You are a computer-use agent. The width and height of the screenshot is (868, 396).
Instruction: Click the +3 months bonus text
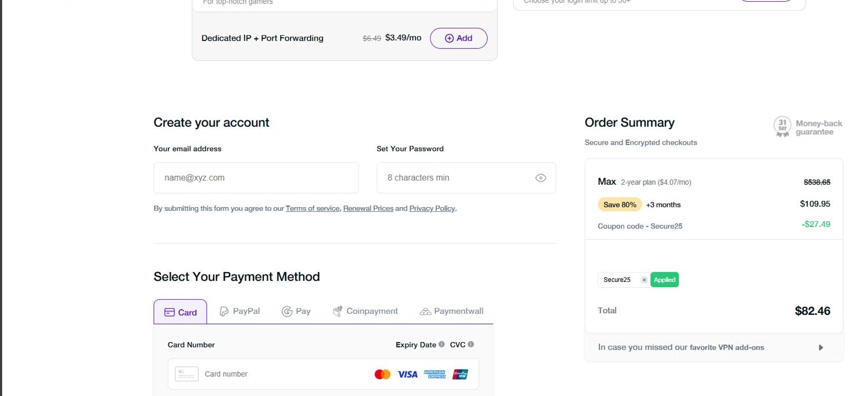[x=663, y=205]
